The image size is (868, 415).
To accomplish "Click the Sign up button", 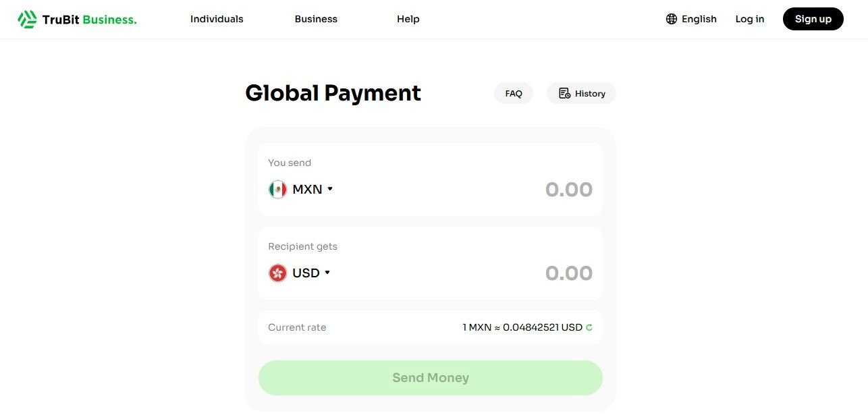I will pos(813,19).
